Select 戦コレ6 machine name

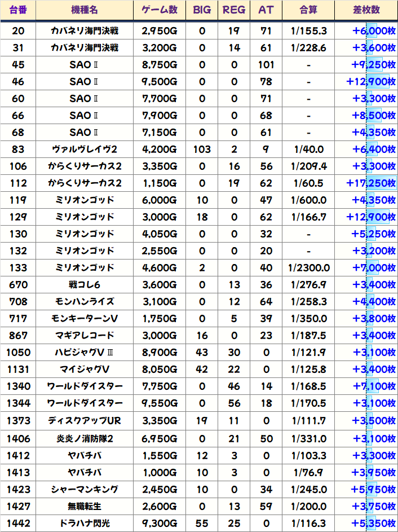(85, 285)
